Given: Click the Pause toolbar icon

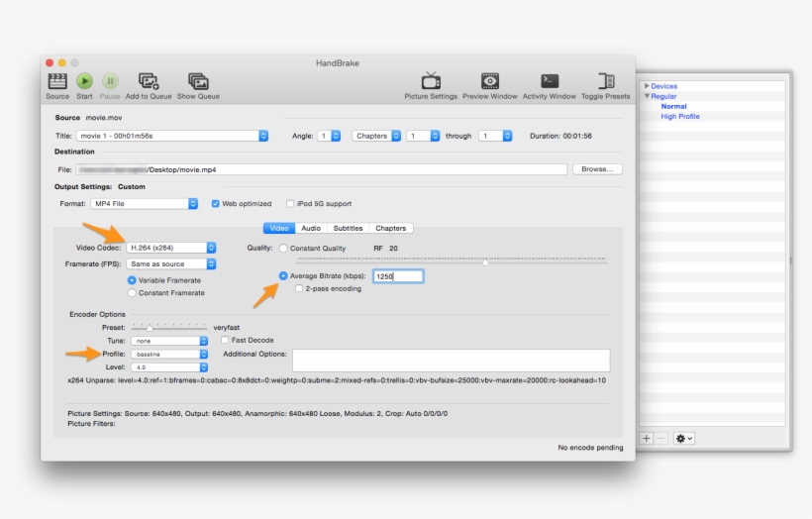Looking at the screenshot, I should pyautogui.click(x=110, y=81).
